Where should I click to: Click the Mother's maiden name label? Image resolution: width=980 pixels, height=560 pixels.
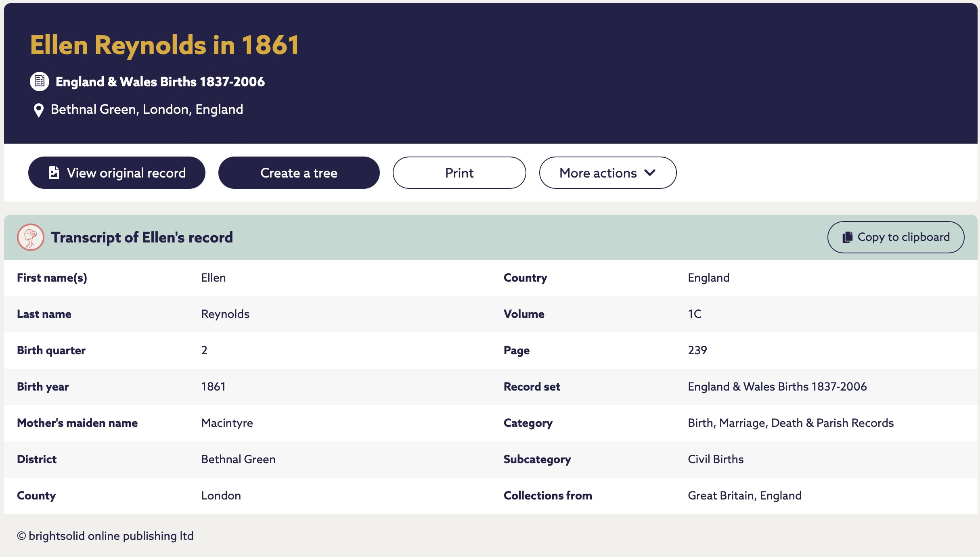click(77, 423)
